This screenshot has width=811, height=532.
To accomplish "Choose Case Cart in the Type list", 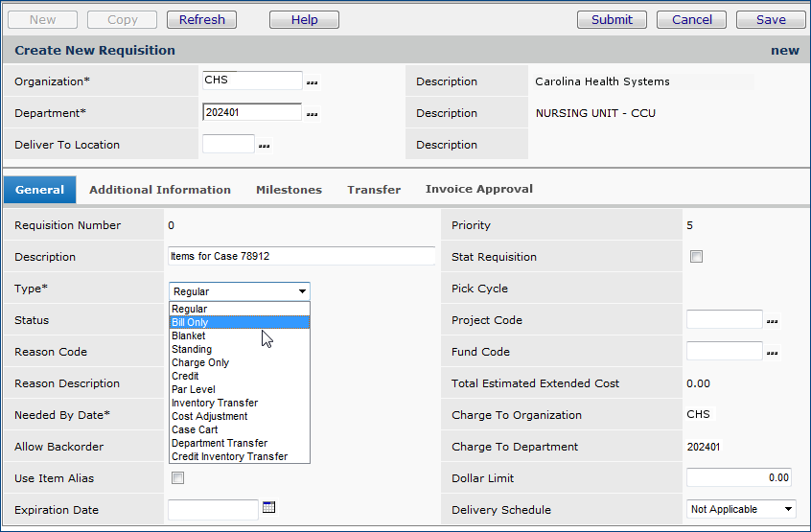I will (x=195, y=430).
